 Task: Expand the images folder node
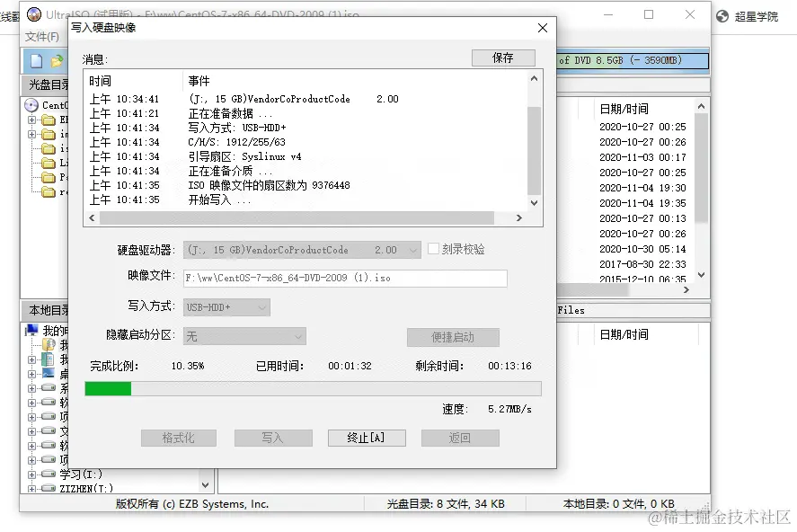click(32, 134)
